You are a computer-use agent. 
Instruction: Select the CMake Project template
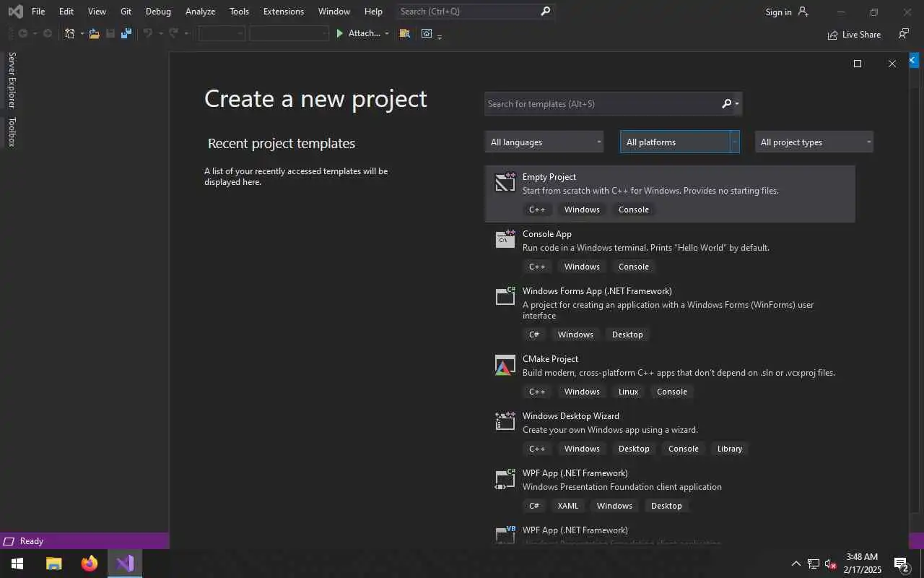[670, 376]
